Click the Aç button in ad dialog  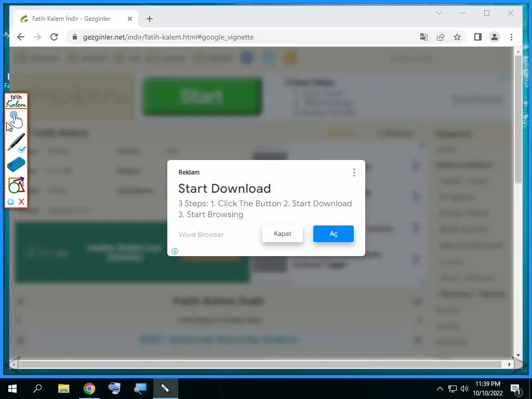click(x=333, y=234)
